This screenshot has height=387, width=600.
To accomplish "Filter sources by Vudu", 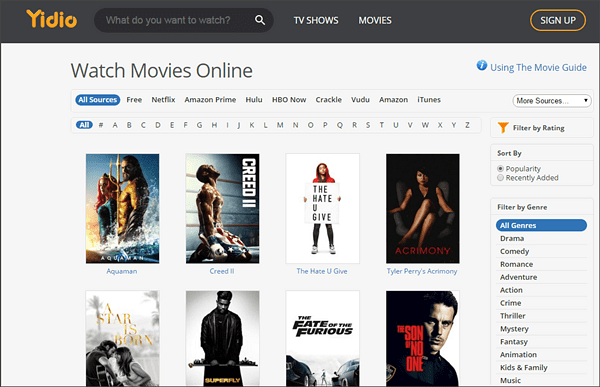I will (360, 100).
